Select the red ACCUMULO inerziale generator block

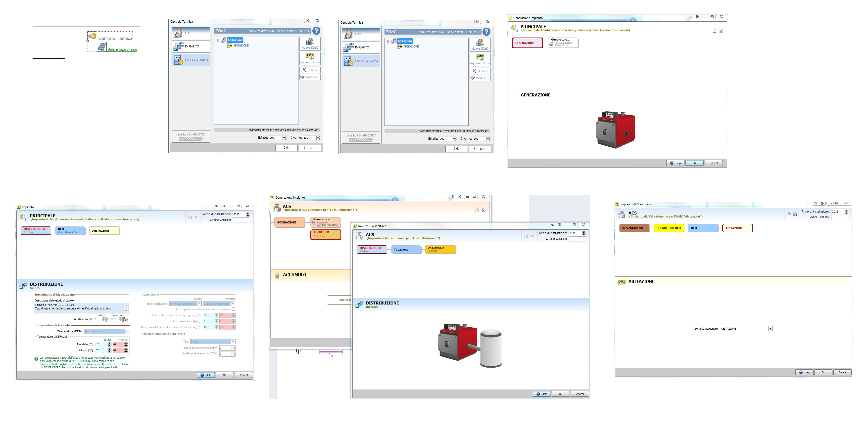pyautogui.click(x=326, y=234)
